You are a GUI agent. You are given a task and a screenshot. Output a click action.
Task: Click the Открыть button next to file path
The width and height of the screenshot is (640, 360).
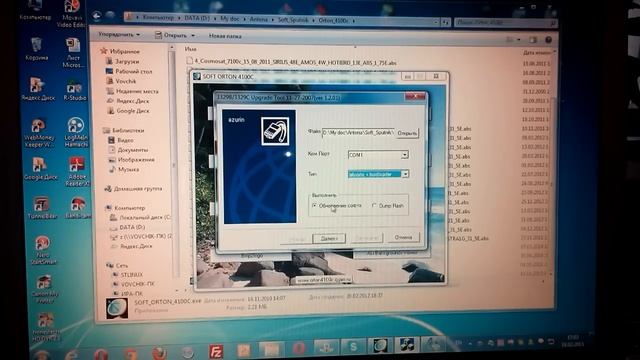coord(407,133)
